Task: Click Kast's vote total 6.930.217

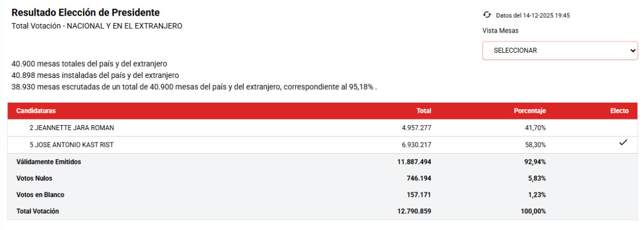Action: coord(413,145)
